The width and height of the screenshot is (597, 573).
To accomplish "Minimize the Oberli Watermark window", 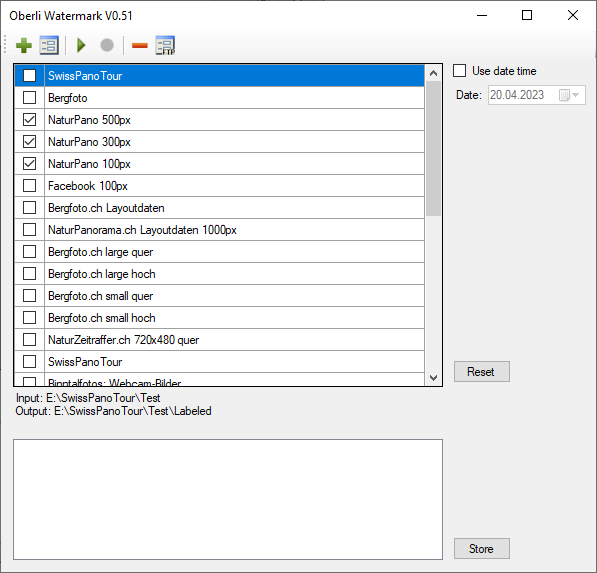I will tap(482, 15).
